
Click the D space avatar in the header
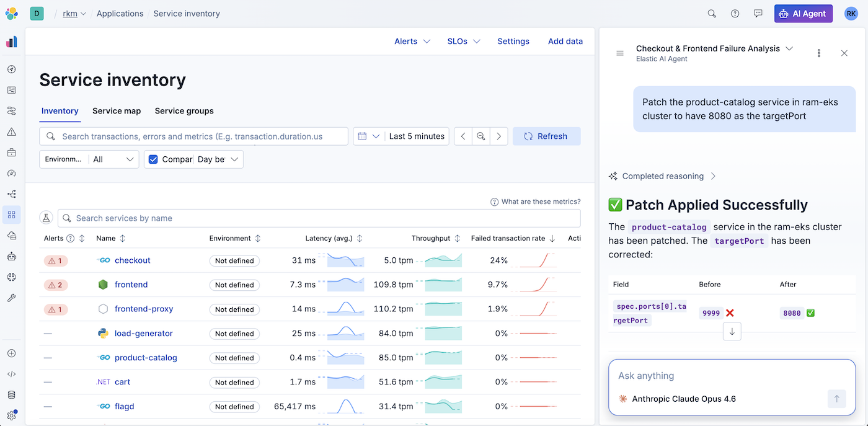coord(37,14)
